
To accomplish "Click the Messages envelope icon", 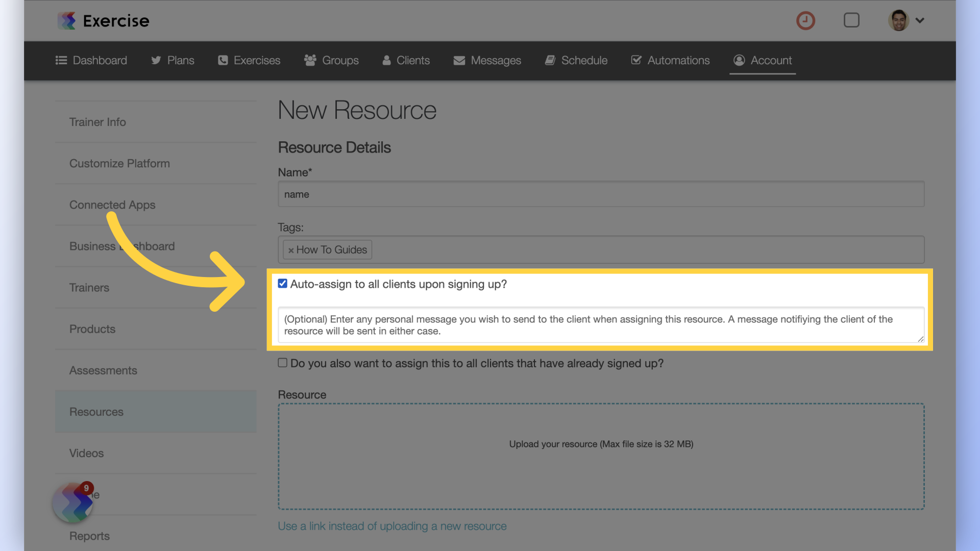I will click(459, 60).
